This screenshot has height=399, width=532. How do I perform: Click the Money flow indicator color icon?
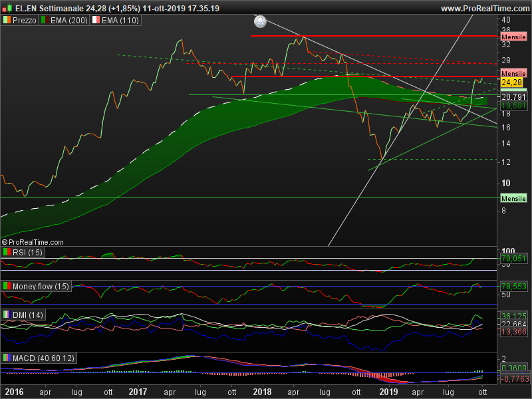click(7, 286)
